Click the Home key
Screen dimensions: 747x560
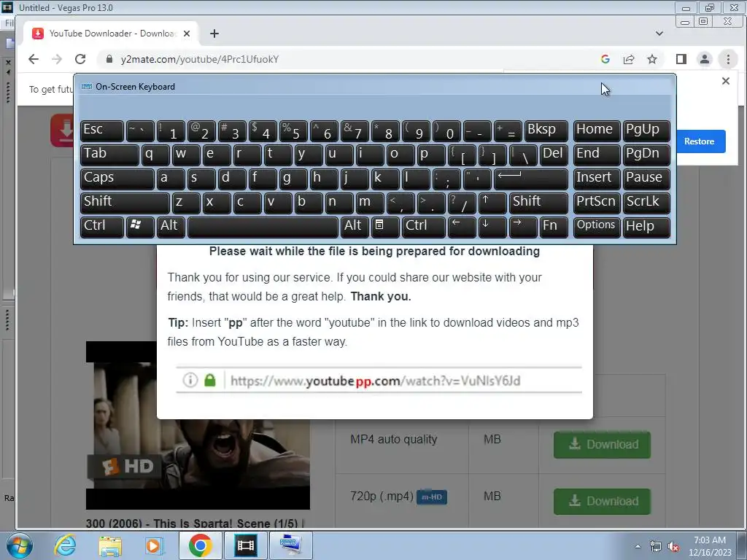(597, 131)
